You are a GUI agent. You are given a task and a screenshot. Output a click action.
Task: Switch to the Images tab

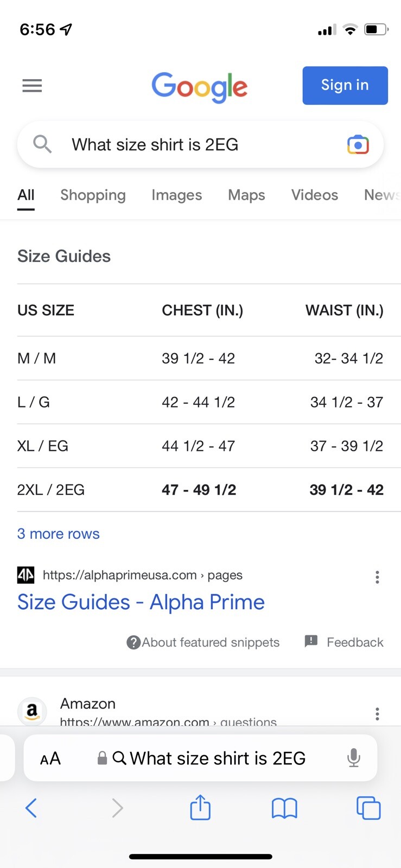click(x=176, y=195)
